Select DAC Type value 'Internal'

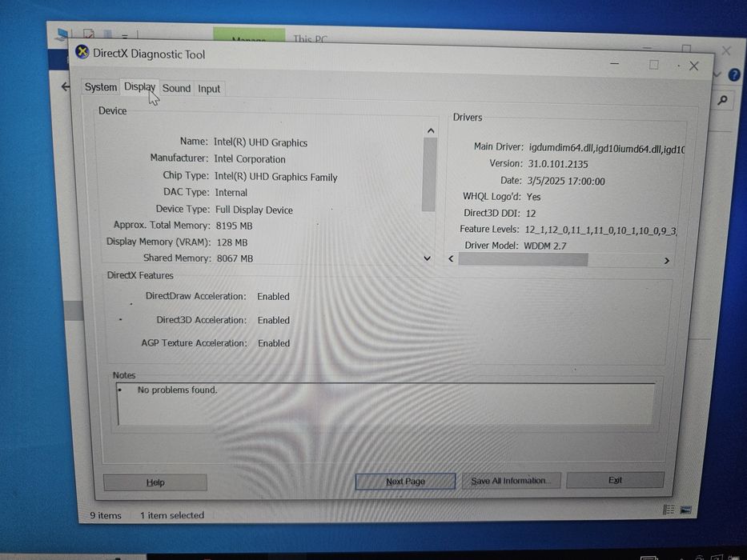coord(231,192)
